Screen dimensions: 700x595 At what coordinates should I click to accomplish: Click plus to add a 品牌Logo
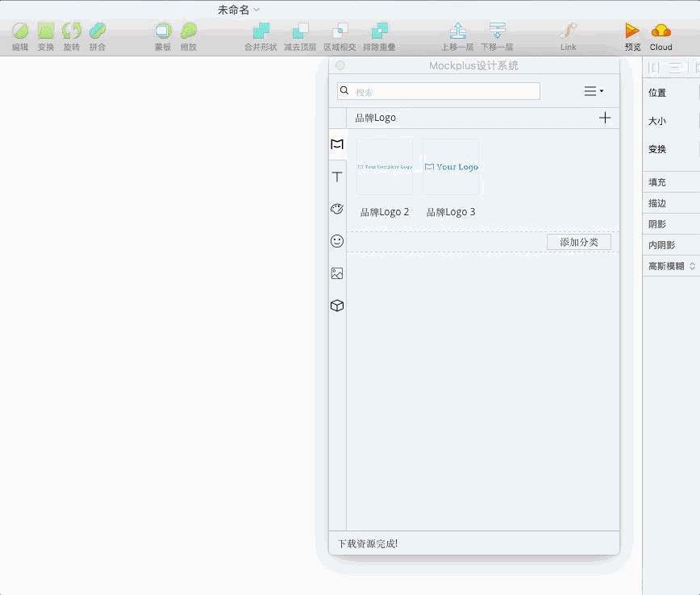[605, 118]
